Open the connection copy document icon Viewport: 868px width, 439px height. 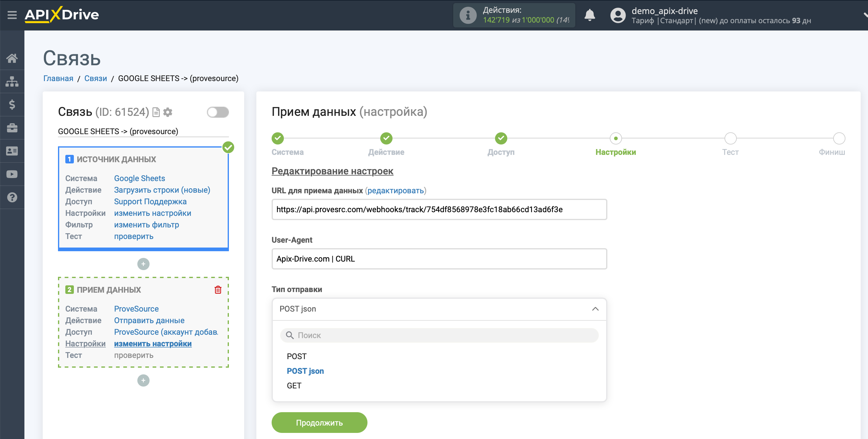click(x=156, y=112)
